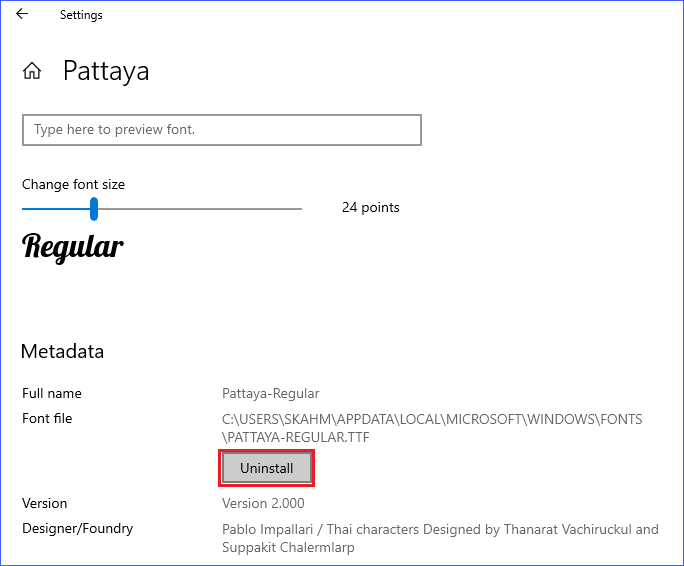Uninstall the Pattaya font
Screen dimensions: 684x566
point(267,468)
